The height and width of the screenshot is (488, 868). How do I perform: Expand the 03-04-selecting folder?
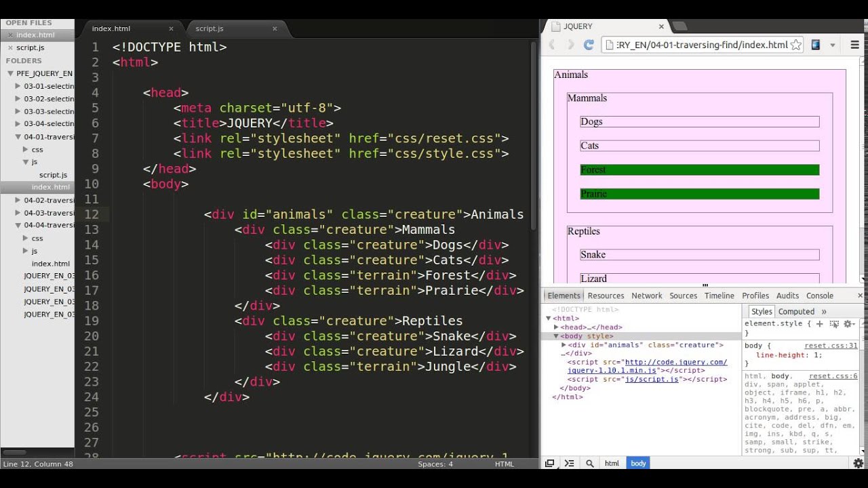click(x=18, y=124)
